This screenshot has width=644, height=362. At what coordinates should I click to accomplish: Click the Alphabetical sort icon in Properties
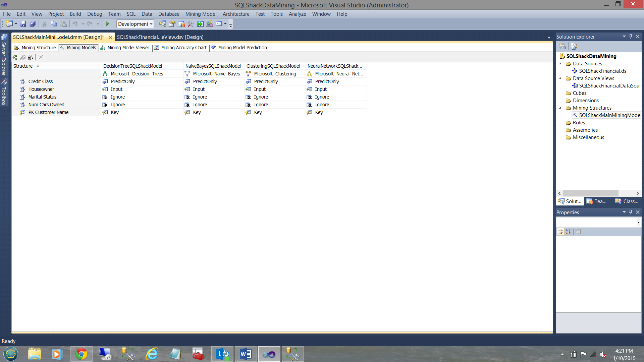point(568,232)
